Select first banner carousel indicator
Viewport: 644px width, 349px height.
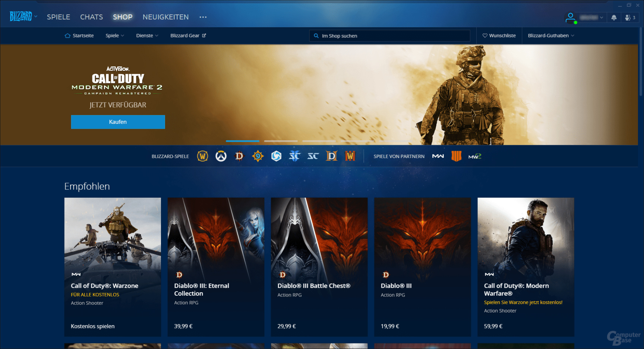point(243,141)
